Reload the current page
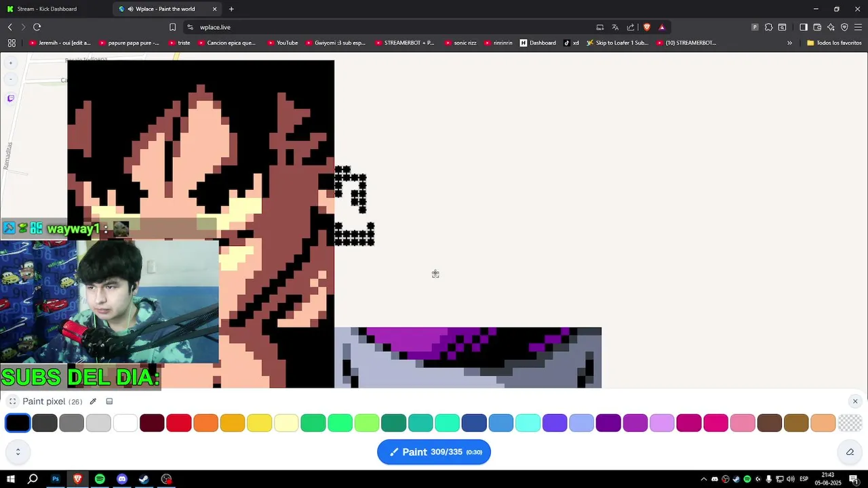Viewport: 868px width, 488px height. [x=37, y=27]
